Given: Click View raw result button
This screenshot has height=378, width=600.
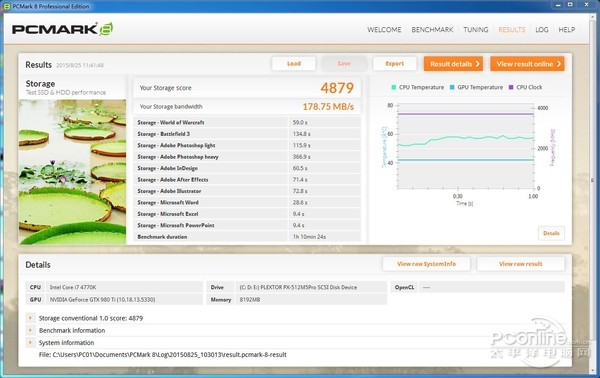Looking at the screenshot, I should click(x=520, y=264).
